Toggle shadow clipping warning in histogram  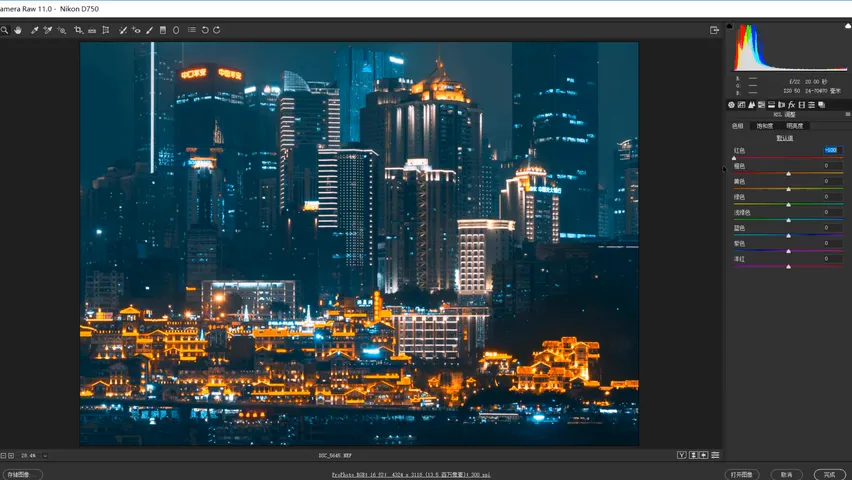click(x=730, y=26)
